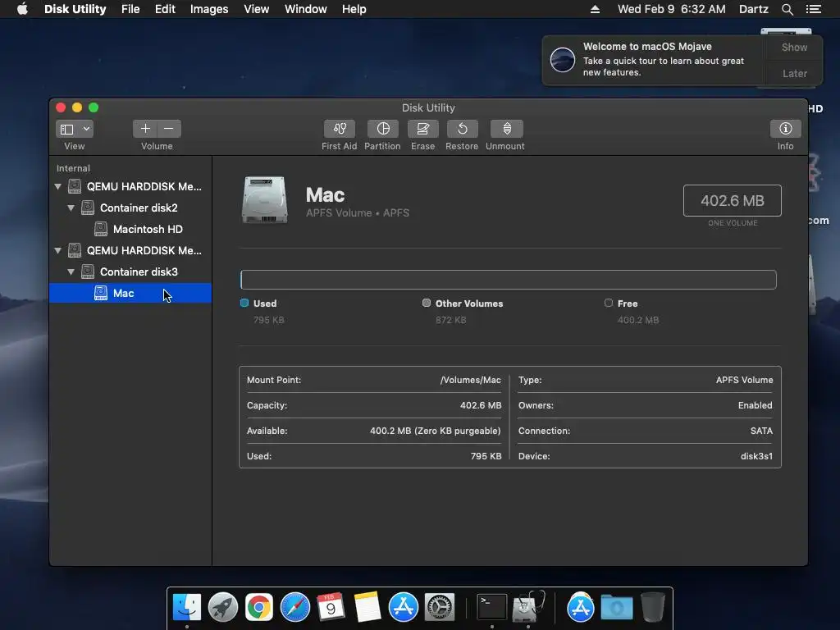Image resolution: width=840 pixels, height=630 pixels.
Task: Open Downloads folder in Dock
Action: (617, 608)
